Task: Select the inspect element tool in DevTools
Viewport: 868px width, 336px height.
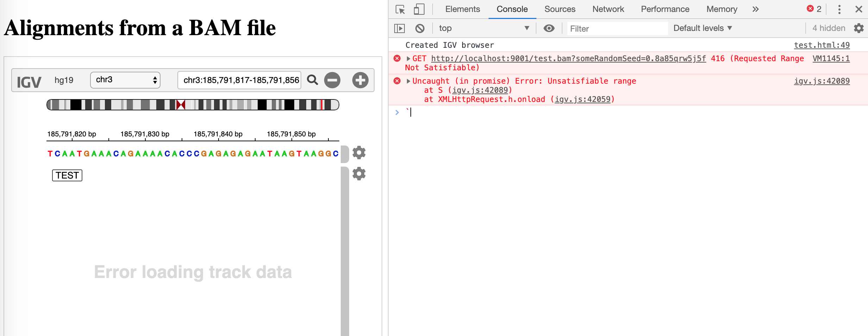Action: coord(400,9)
